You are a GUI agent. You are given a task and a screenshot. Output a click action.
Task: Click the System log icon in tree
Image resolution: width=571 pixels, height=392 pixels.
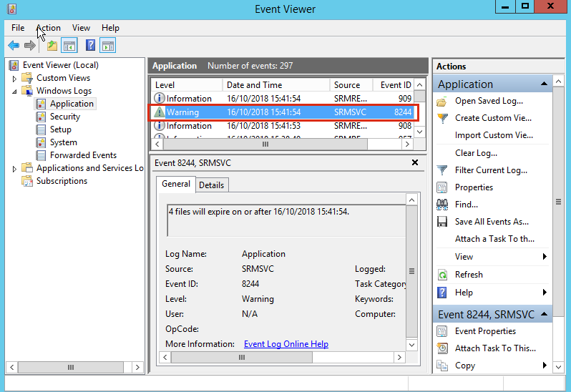41,142
